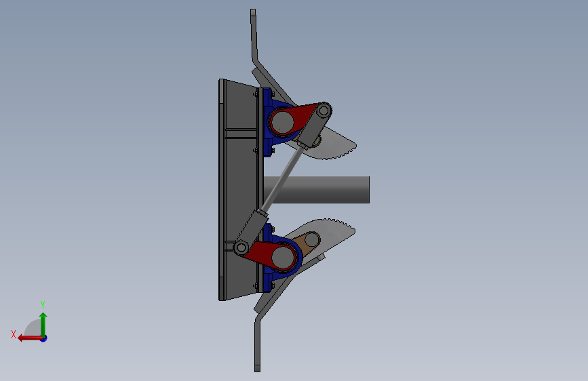Select the upper bent guide bar
Viewport: 588px width, 381px height.
pyautogui.click(x=256, y=41)
